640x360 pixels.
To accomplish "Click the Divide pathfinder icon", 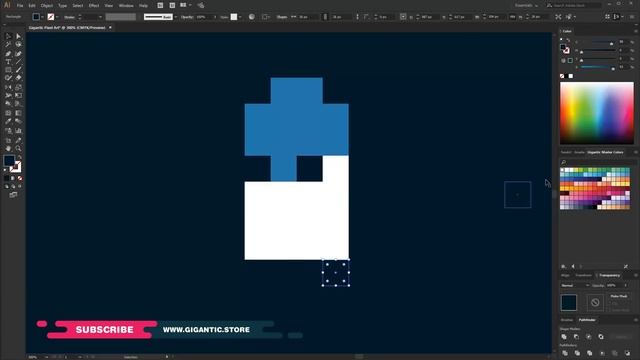I will (565, 353).
